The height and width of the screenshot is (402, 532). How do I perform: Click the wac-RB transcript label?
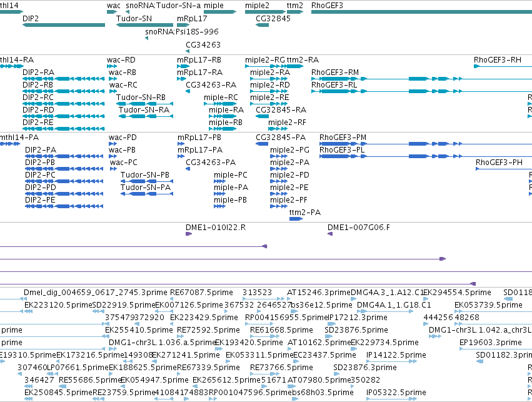123,73
